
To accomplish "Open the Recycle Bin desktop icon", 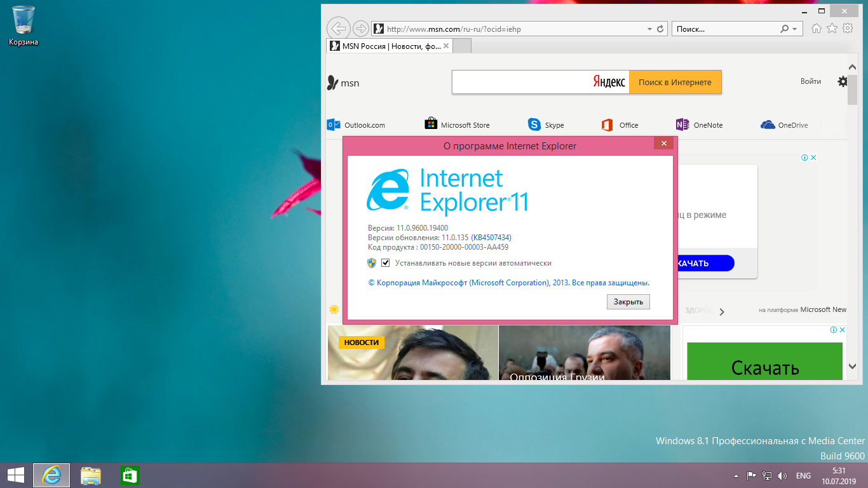I will 24,25.
